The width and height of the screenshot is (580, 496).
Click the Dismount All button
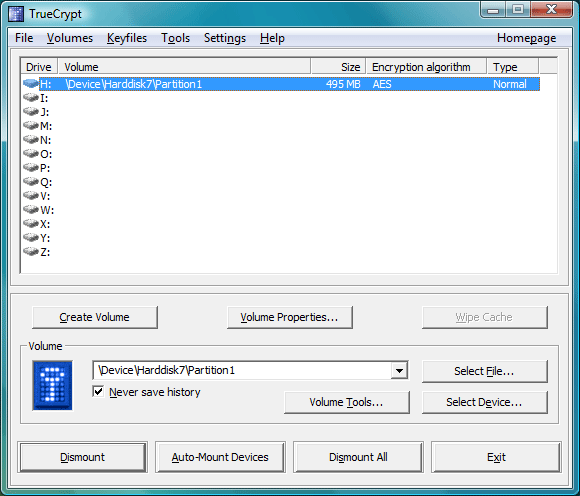[358, 457]
